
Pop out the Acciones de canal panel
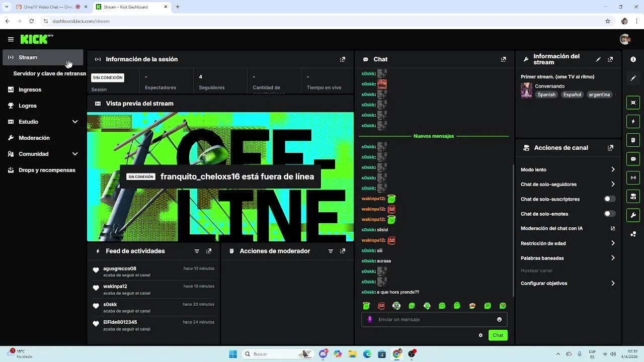click(610, 148)
